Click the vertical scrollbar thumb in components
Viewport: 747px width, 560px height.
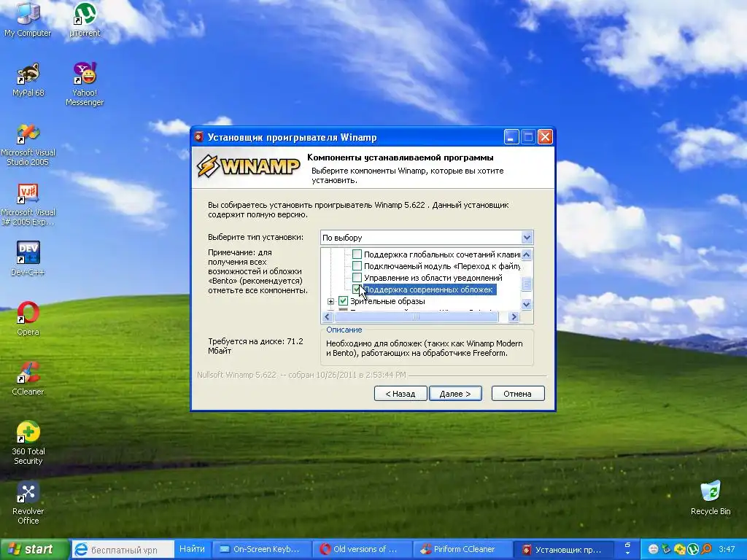(x=527, y=284)
